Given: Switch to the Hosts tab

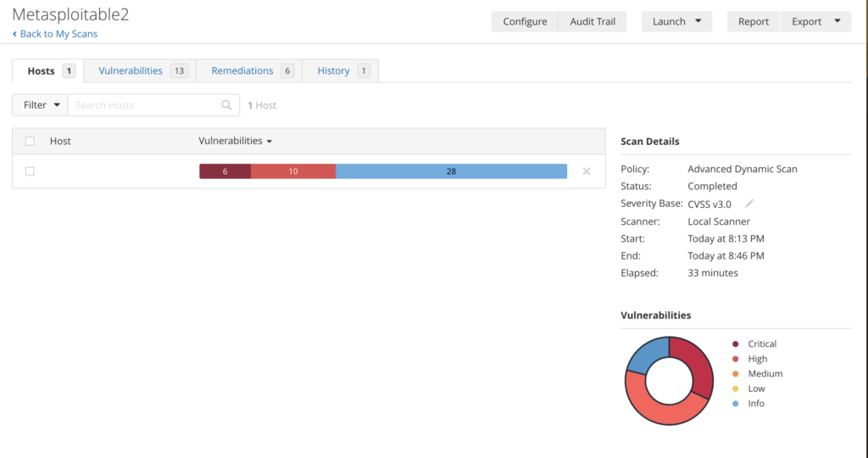Looking at the screenshot, I should [x=48, y=71].
